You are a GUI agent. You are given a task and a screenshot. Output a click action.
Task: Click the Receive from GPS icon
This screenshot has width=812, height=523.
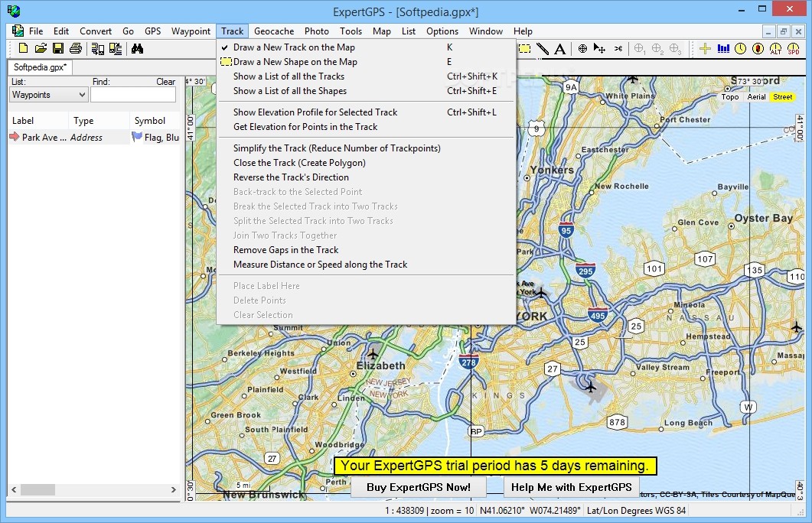pos(98,49)
